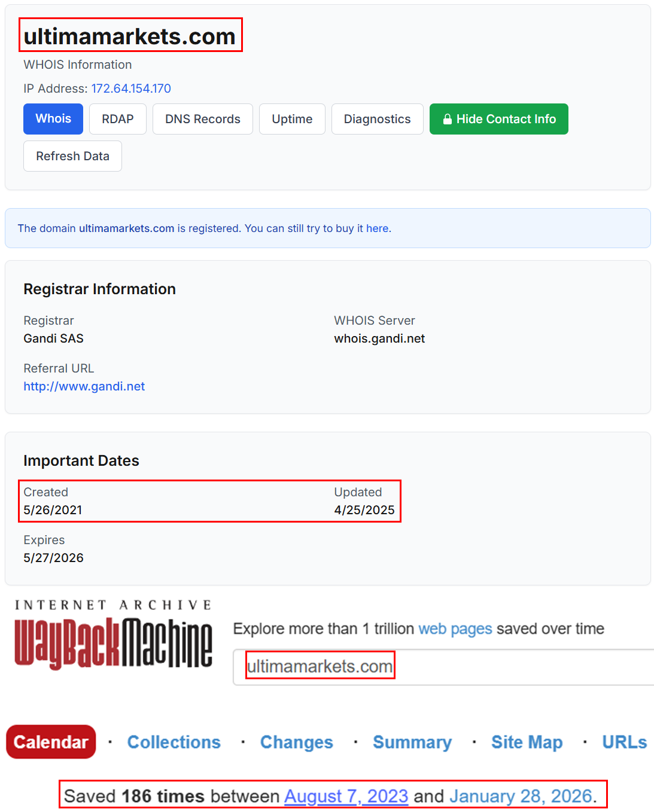Switch to the DNS Records tab
Image resolution: width=654 pixels, height=812 pixels.
(202, 118)
